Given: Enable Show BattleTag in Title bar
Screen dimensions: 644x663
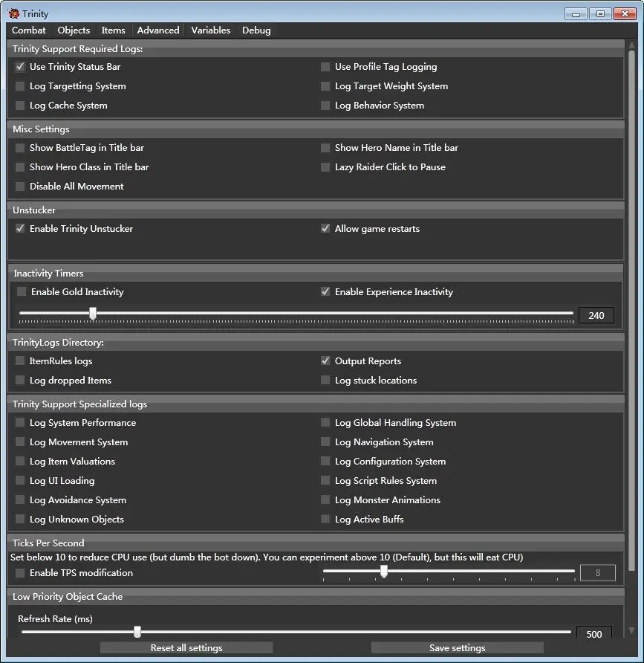Looking at the screenshot, I should click(20, 148).
